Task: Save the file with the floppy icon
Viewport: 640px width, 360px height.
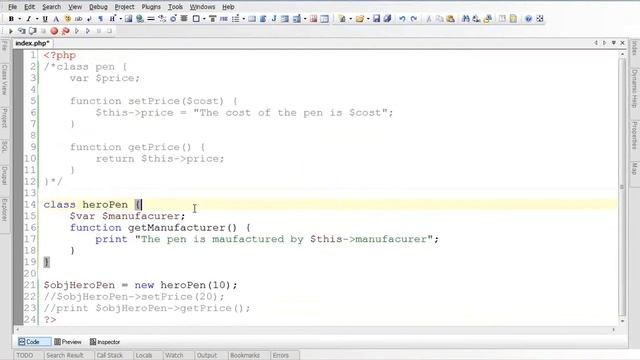Action: pyautogui.click(x=376, y=19)
